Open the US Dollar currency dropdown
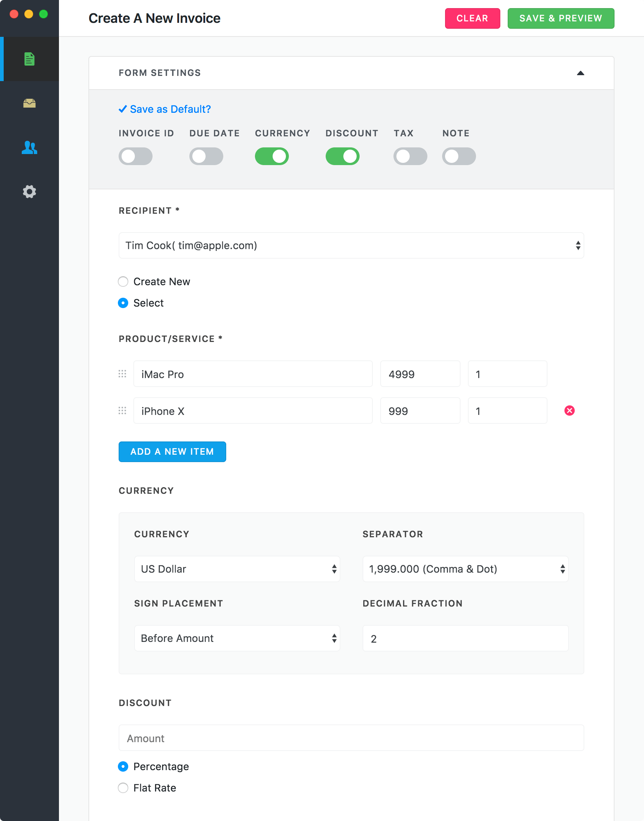 coord(237,569)
